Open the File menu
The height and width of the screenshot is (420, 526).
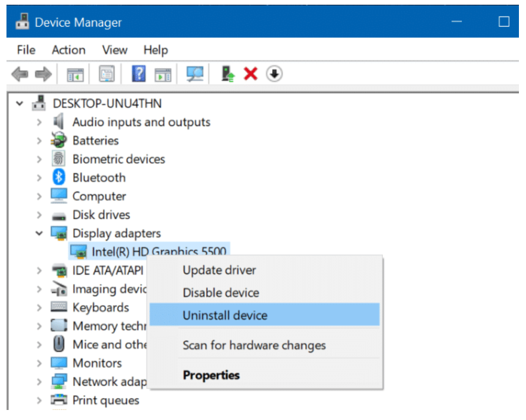[26, 50]
